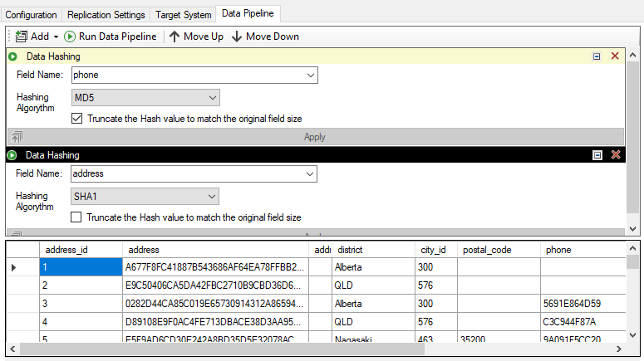Collapse the address Data Hashing panel
This screenshot has width=644, height=361.
click(597, 155)
